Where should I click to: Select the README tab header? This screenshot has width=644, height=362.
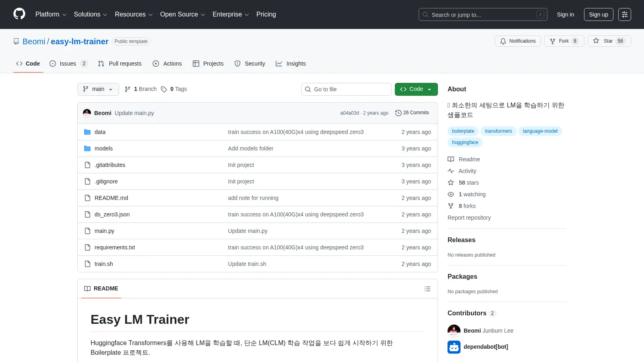(x=101, y=289)
